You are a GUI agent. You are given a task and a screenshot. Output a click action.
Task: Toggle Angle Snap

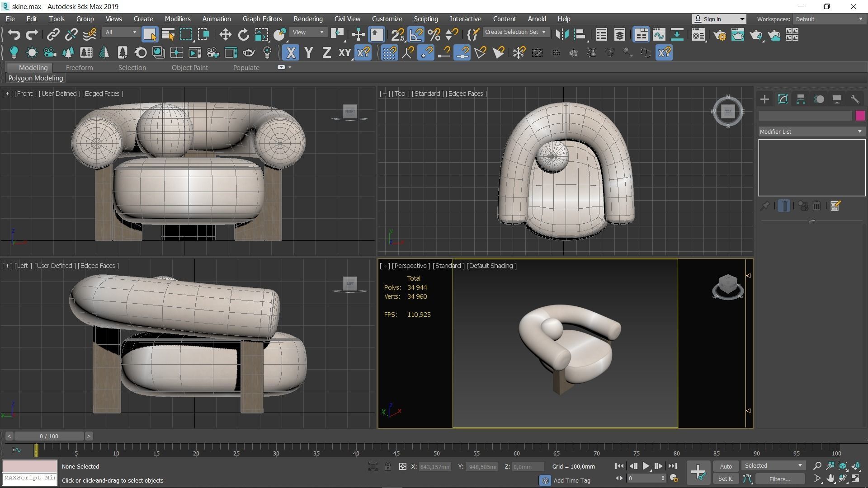pos(416,34)
